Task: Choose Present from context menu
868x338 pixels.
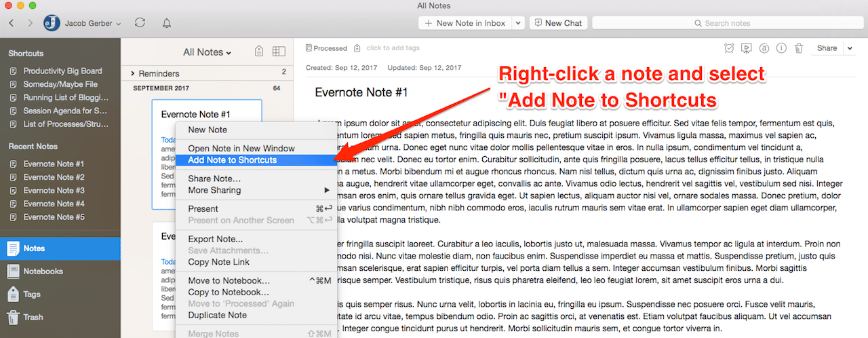Action: pyautogui.click(x=256, y=209)
